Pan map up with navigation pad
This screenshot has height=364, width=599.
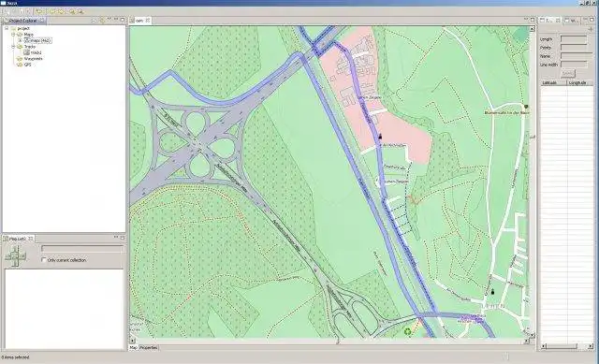click(x=15, y=250)
